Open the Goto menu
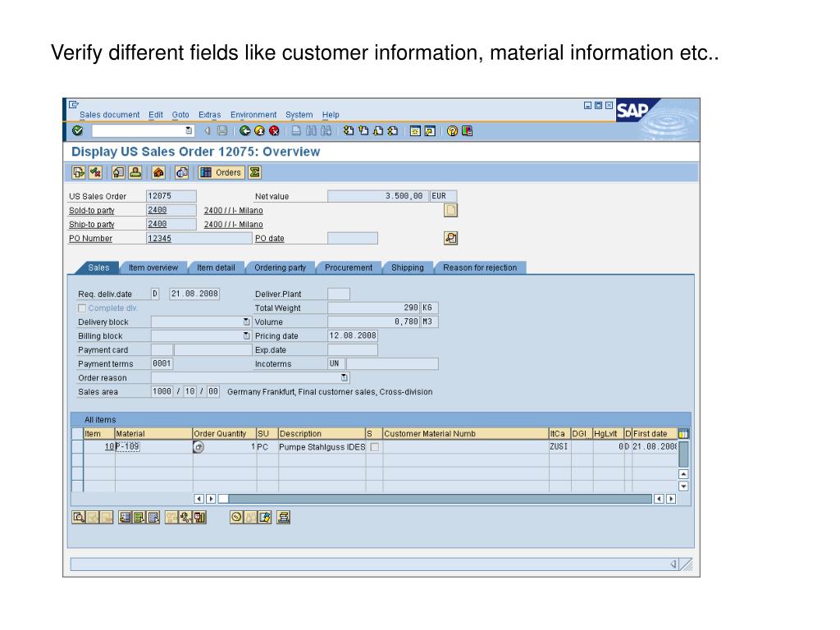Screen dimensions: 840x630 pyautogui.click(x=180, y=115)
